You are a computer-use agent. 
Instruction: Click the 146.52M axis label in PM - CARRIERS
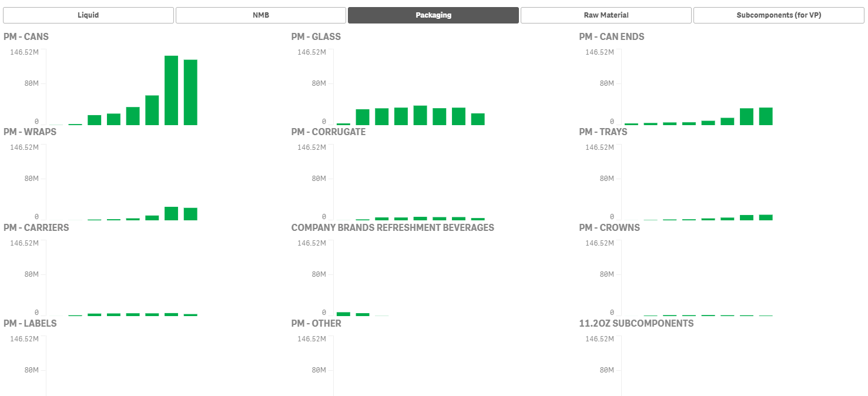tap(23, 242)
